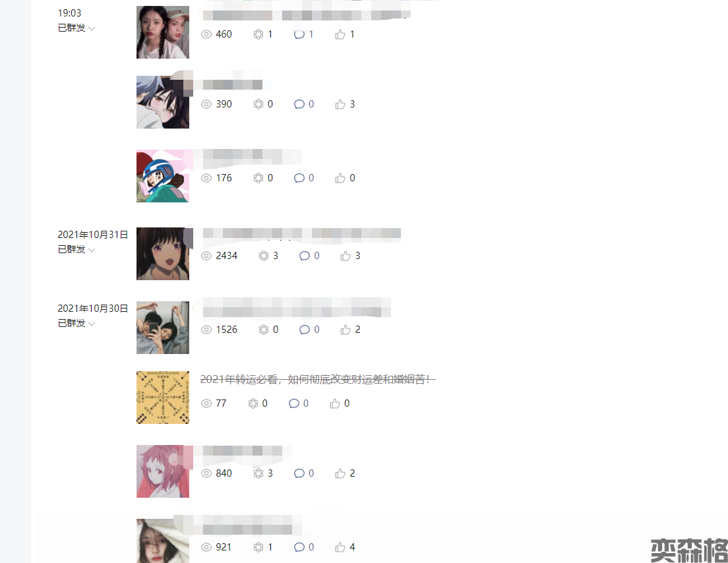Click the comment bubble icon in the 77-view row
Viewport: 728px width, 563px height.
tap(294, 403)
